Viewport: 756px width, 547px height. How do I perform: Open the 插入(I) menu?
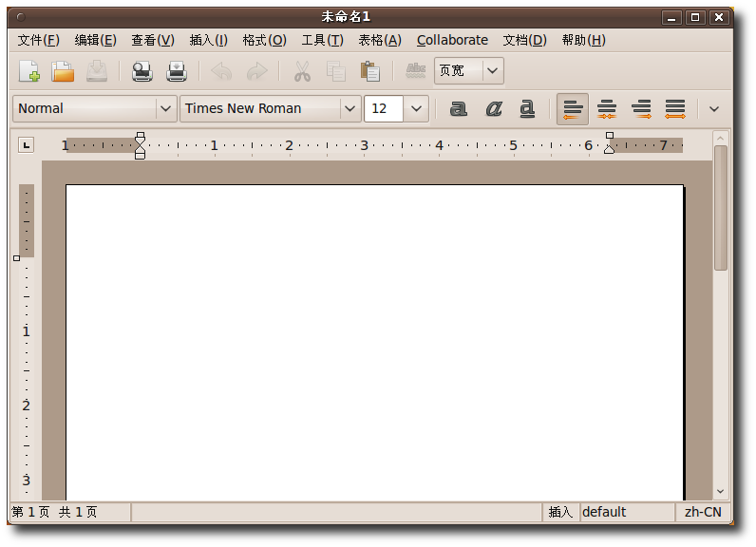208,40
